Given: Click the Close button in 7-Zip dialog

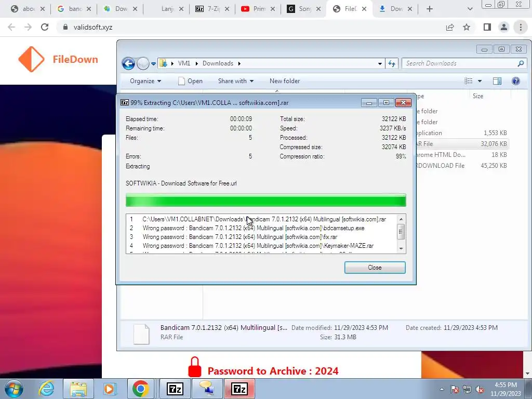Looking at the screenshot, I should pos(375,268).
